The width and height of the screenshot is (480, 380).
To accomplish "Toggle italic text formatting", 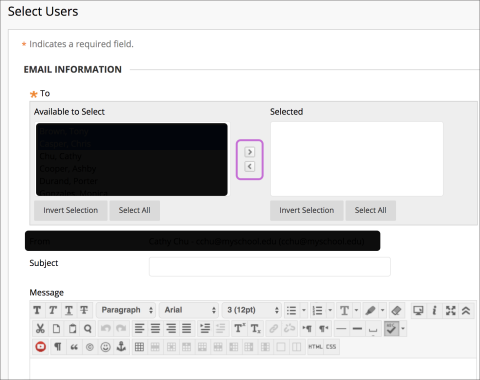I will [x=53, y=311].
